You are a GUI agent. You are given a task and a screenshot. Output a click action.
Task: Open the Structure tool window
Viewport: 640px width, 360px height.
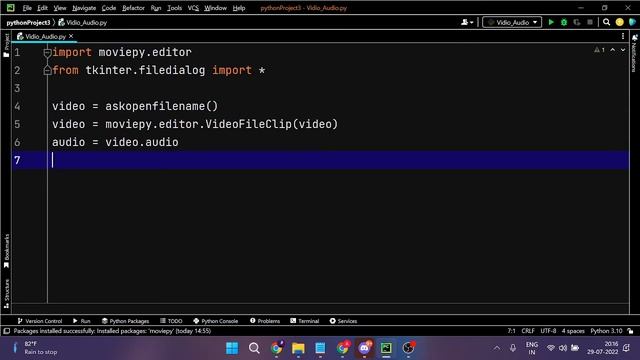point(6,293)
